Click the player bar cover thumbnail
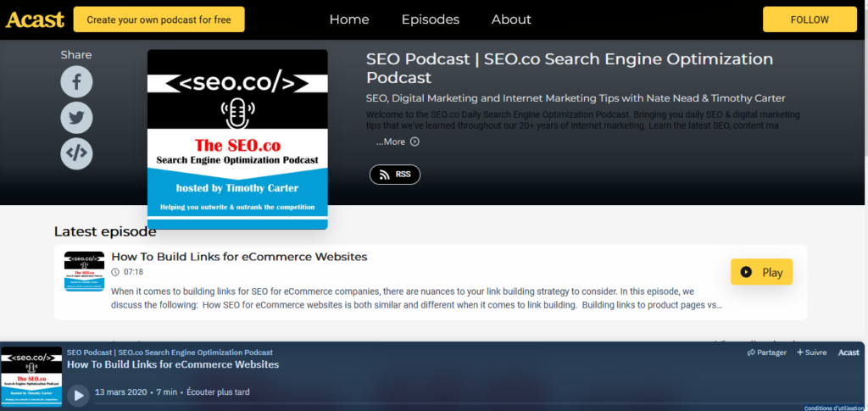 (31, 377)
